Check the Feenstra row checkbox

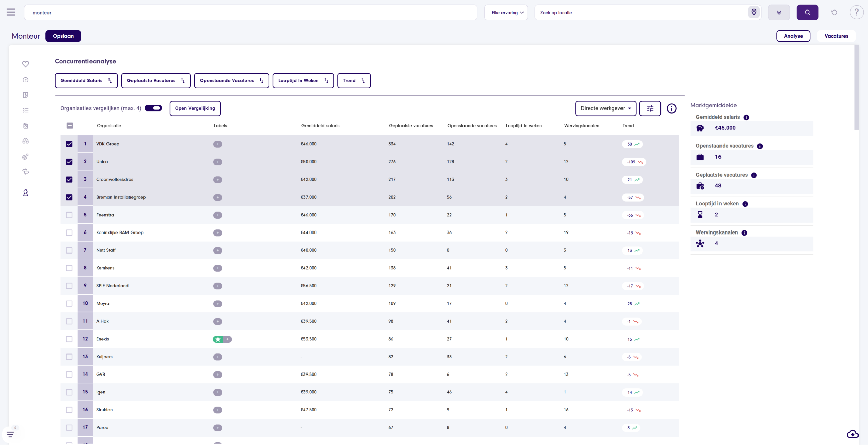coord(69,215)
